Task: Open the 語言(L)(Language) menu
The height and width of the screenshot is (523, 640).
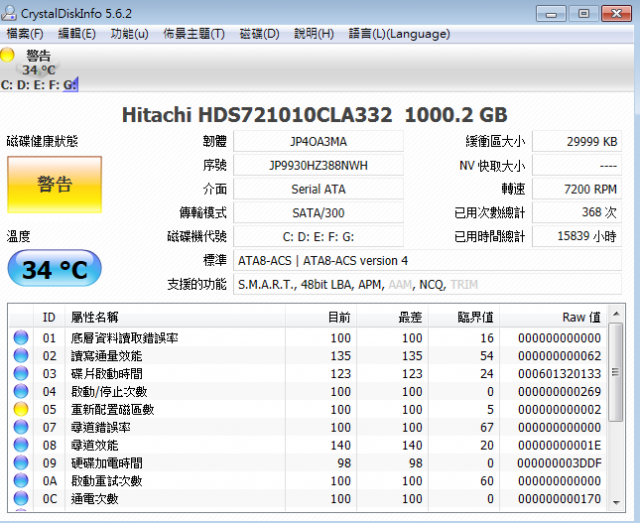Action: tap(399, 33)
